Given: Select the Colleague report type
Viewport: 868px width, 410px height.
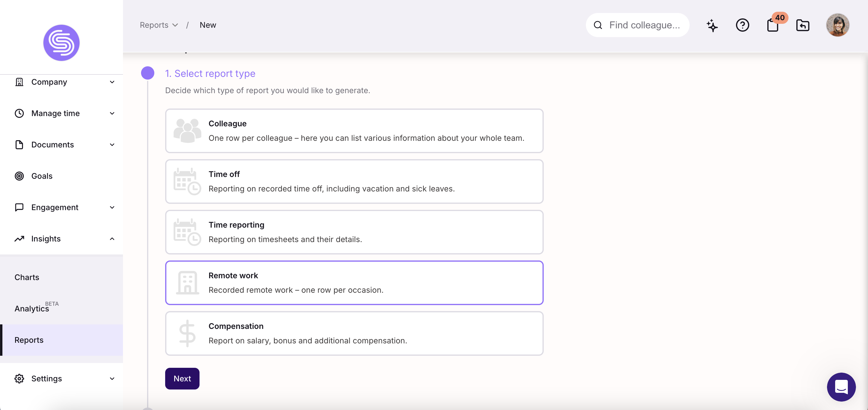Looking at the screenshot, I should click(x=354, y=131).
